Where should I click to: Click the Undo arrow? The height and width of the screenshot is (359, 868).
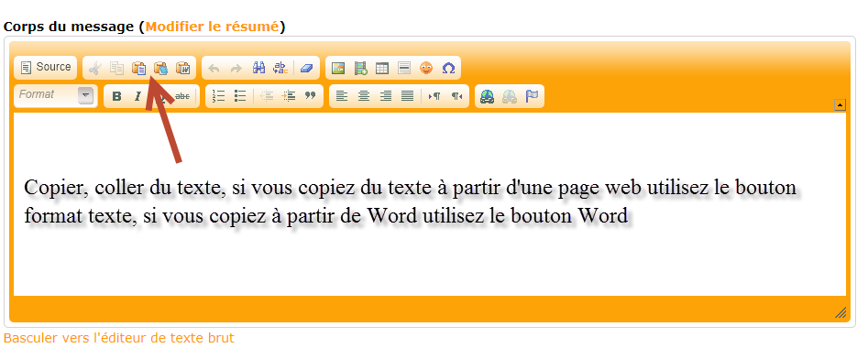214,68
